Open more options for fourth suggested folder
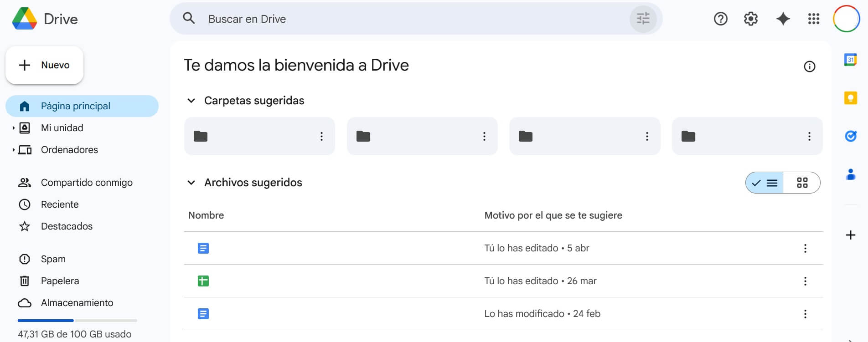Image resolution: width=868 pixels, height=342 pixels. click(x=809, y=136)
